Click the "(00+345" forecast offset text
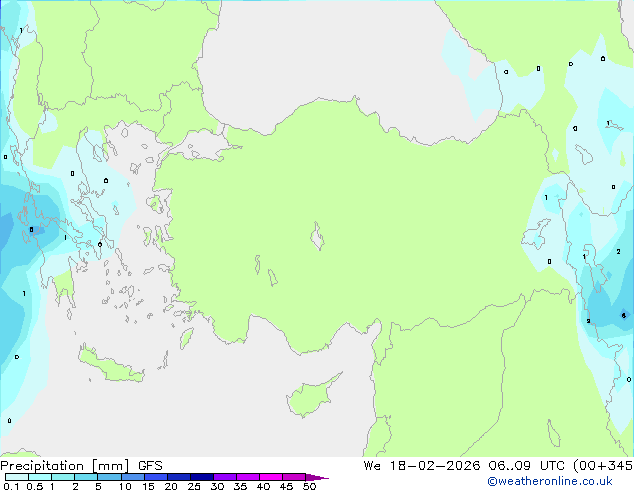The image size is (634, 490). (603, 466)
